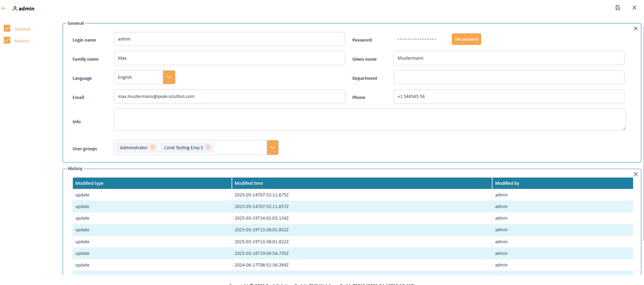Select timestamp 2025-05-14T07:52:11.675Z
The width and height of the screenshot is (644, 285).
pyautogui.click(x=261, y=195)
